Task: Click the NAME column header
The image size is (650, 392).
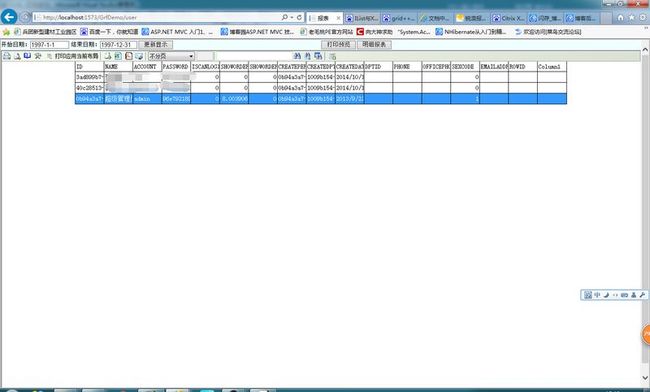Action: [x=118, y=66]
